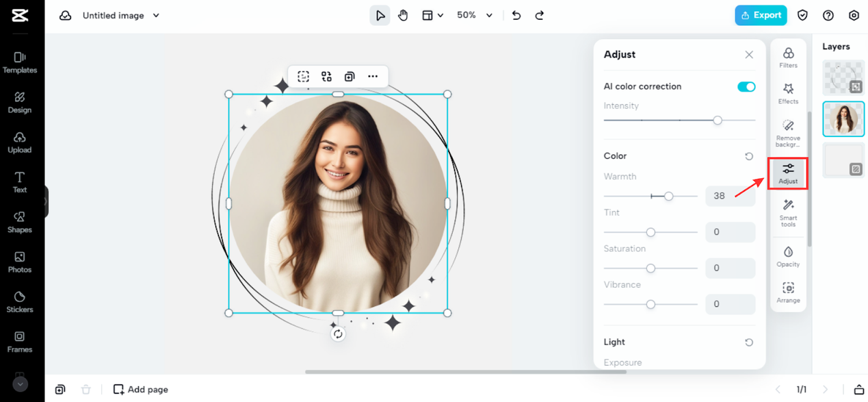The image size is (868, 402).
Task: Click the Tint slider handle
Action: coord(651,232)
